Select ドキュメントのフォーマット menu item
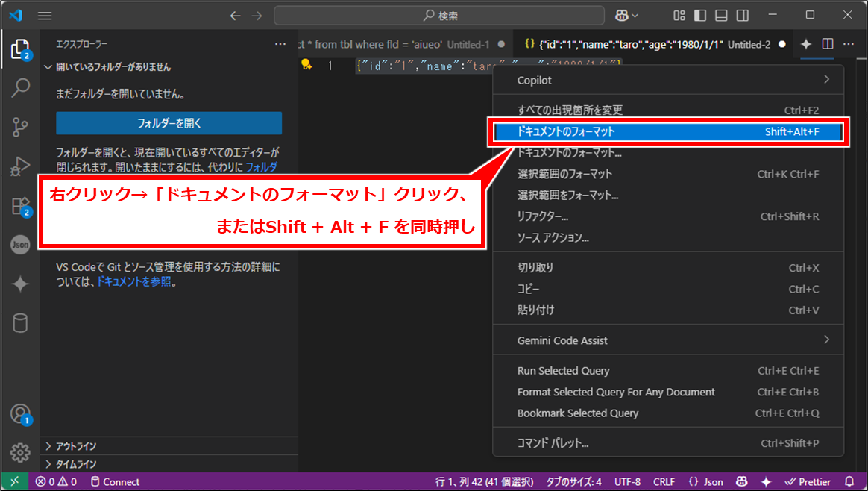868x491 pixels. (668, 132)
